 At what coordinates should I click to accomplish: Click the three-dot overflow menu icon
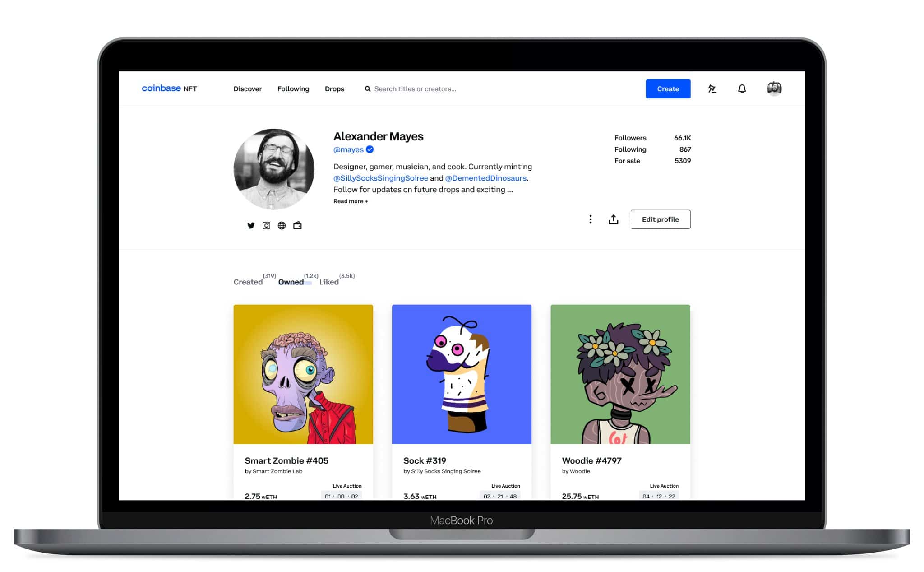(589, 219)
